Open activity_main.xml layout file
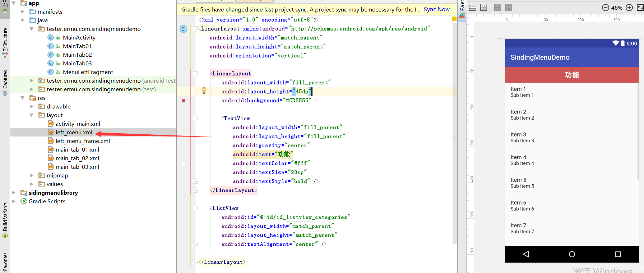 78,124
